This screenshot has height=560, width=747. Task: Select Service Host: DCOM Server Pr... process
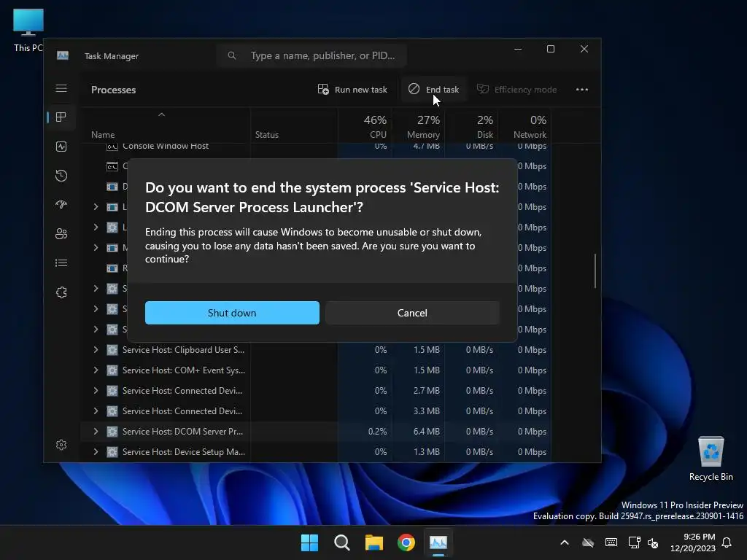coord(182,432)
